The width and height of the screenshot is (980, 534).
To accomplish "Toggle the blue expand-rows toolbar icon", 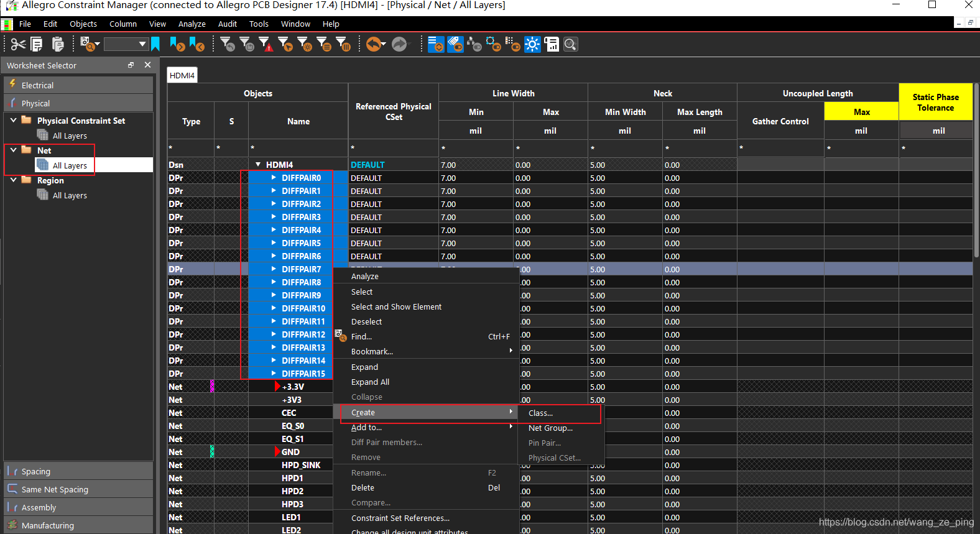I will (436, 45).
